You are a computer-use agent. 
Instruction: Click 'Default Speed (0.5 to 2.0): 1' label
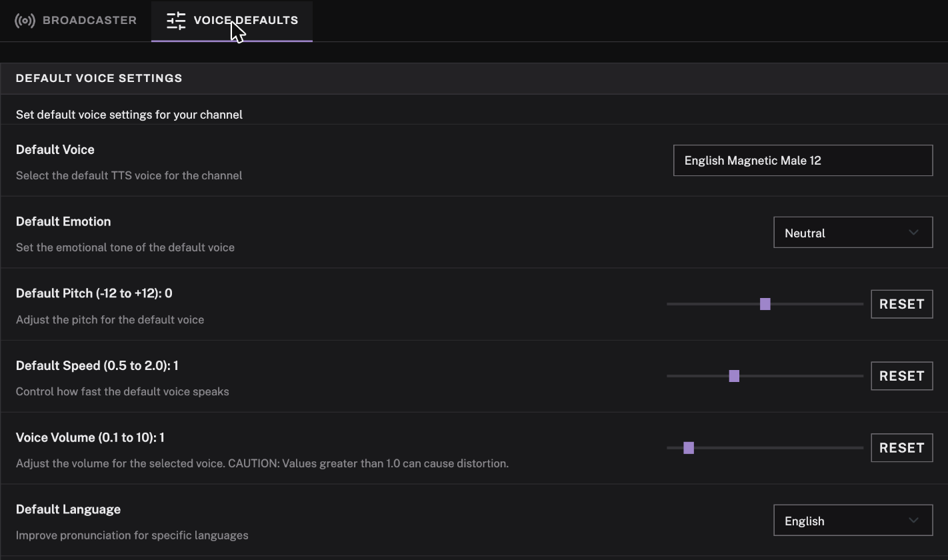[97, 365]
